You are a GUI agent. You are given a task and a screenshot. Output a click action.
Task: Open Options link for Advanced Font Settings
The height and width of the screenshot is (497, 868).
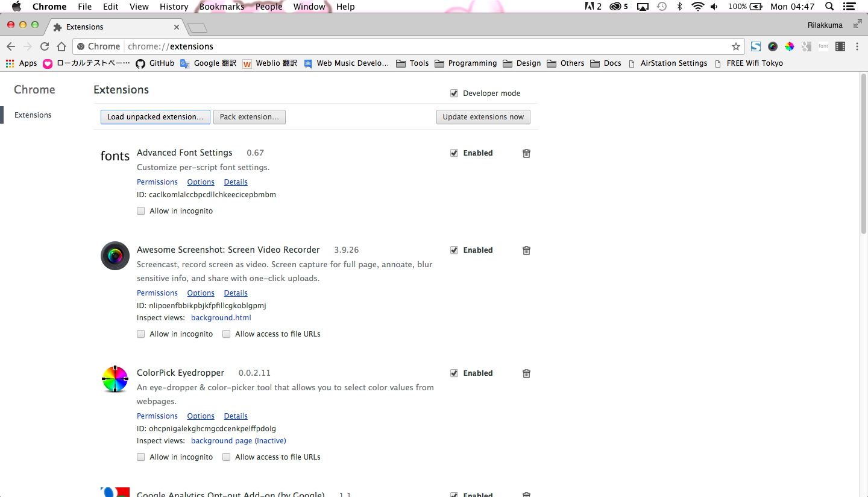click(x=201, y=182)
